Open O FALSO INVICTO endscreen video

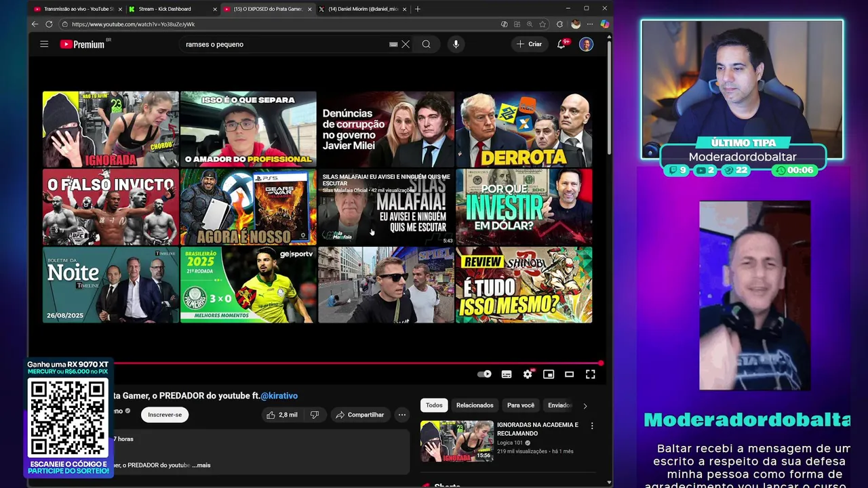click(111, 207)
